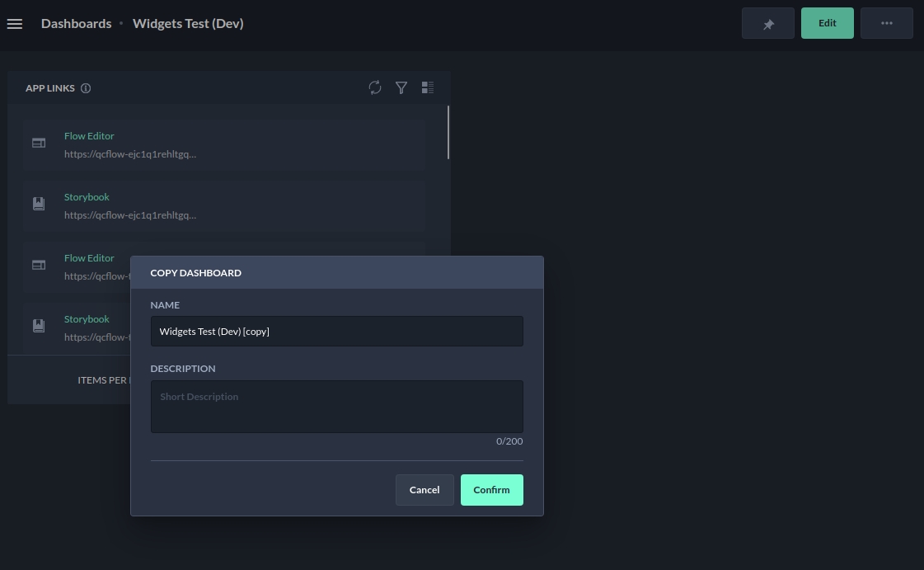Click the lower Storybook book icon
The width and height of the screenshot is (924, 570).
pos(39,326)
